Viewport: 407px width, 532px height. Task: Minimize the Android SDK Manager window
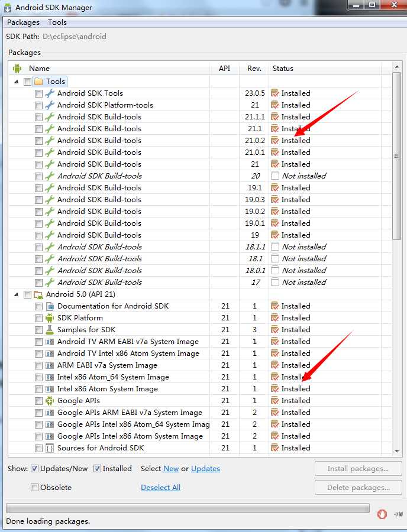[356, 5]
